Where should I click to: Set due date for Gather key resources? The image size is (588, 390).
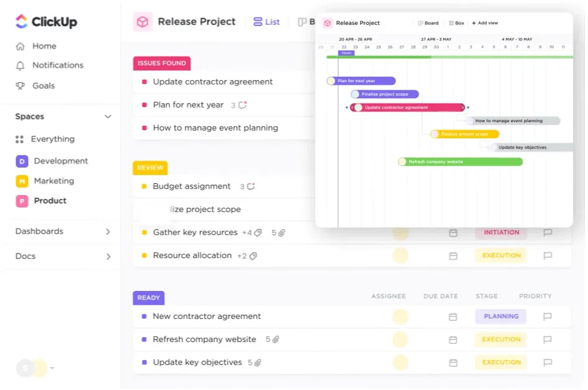point(453,233)
